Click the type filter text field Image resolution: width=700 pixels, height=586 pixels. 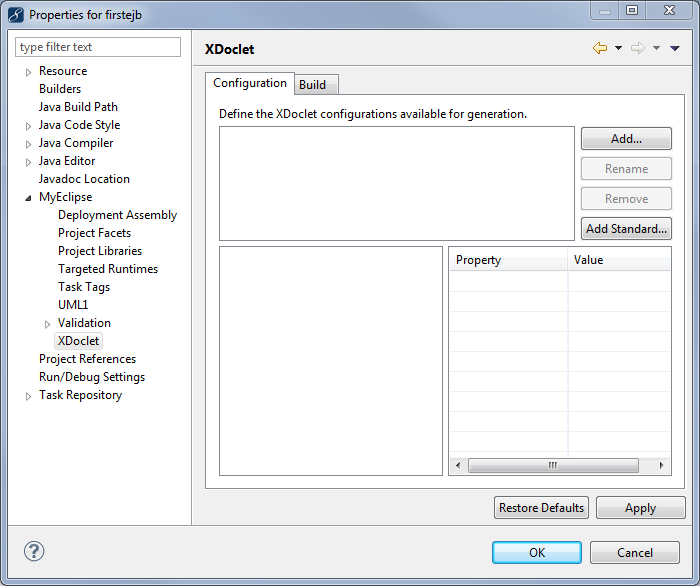[98, 47]
